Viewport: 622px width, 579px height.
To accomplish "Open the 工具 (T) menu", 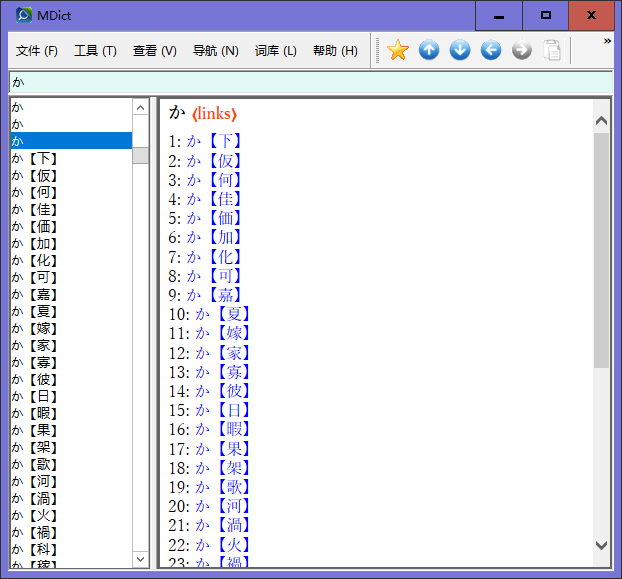I will pyautogui.click(x=95, y=51).
